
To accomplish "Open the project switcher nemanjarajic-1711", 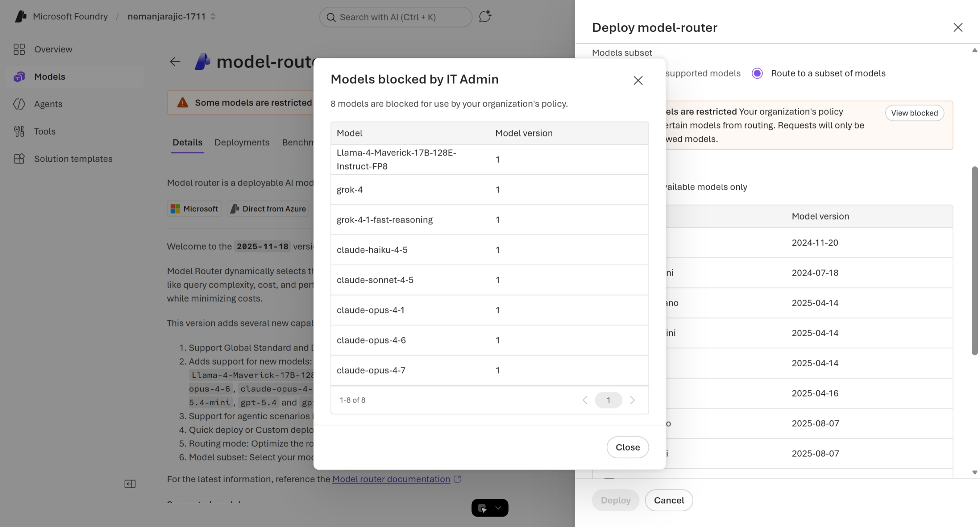I will (x=172, y=16).
